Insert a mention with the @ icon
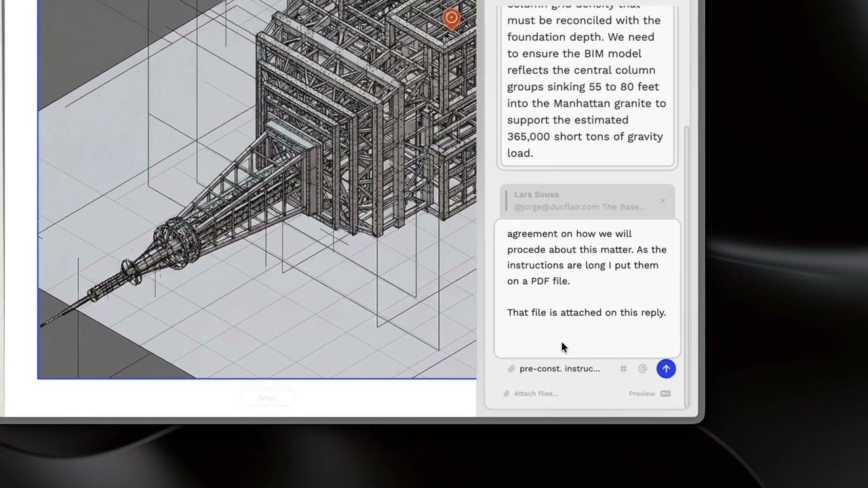Image resolution: width=868 pixels, height=488 pixels. (642, 369)
